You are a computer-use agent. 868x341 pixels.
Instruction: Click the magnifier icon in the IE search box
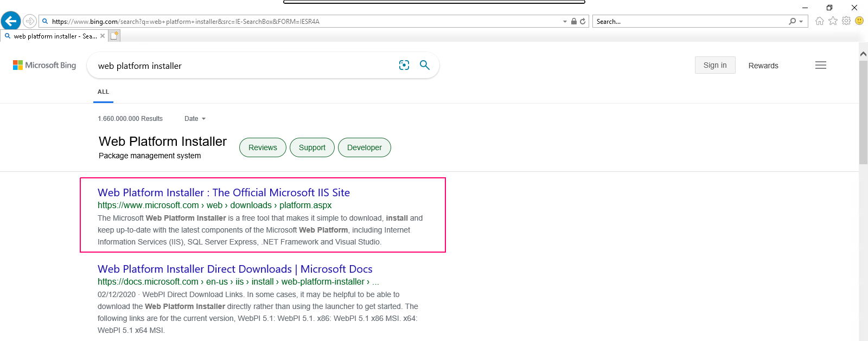793,21
